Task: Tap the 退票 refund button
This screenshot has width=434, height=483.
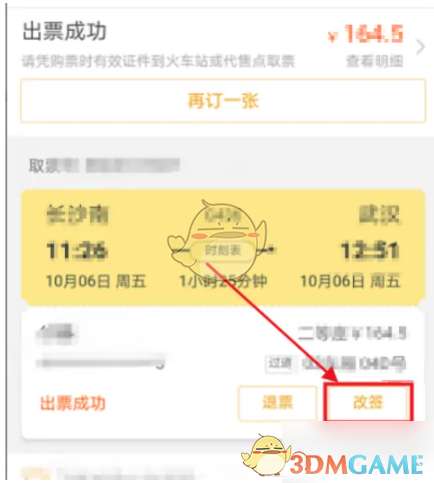Action: pos(277,403)
